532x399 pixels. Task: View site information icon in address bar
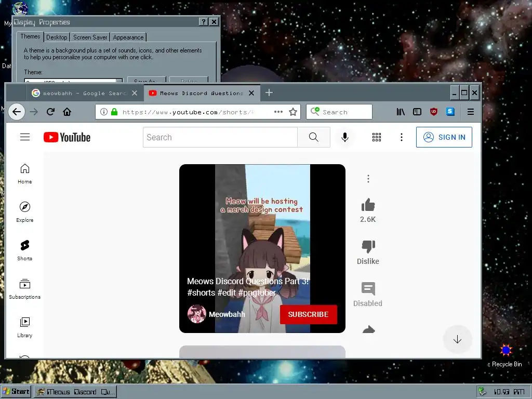pyautogui.click(x=104, y=112)
